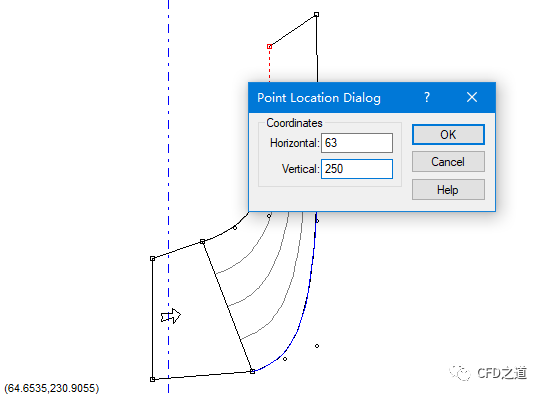Click the circular control point on the upper hub curve

(x=235, y=228)
